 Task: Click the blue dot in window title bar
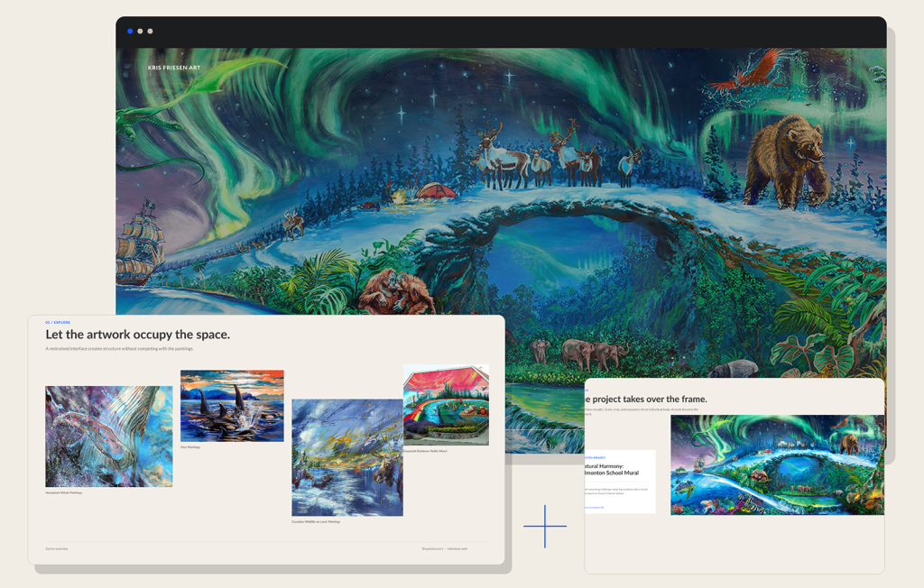[130, 32]
